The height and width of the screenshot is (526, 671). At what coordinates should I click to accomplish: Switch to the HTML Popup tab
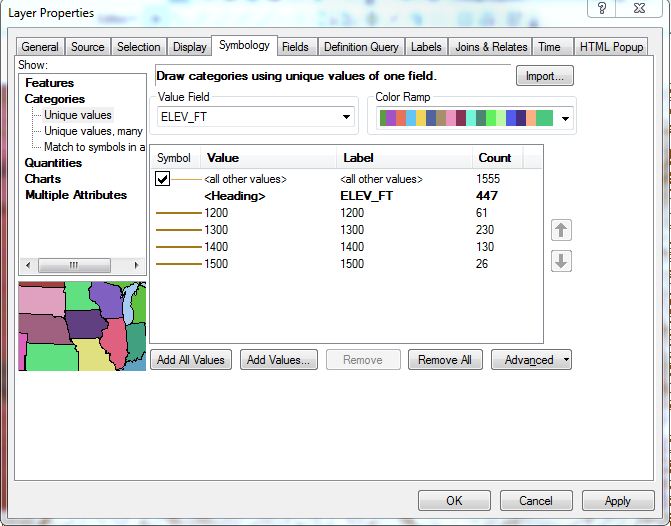coord(612,47)
